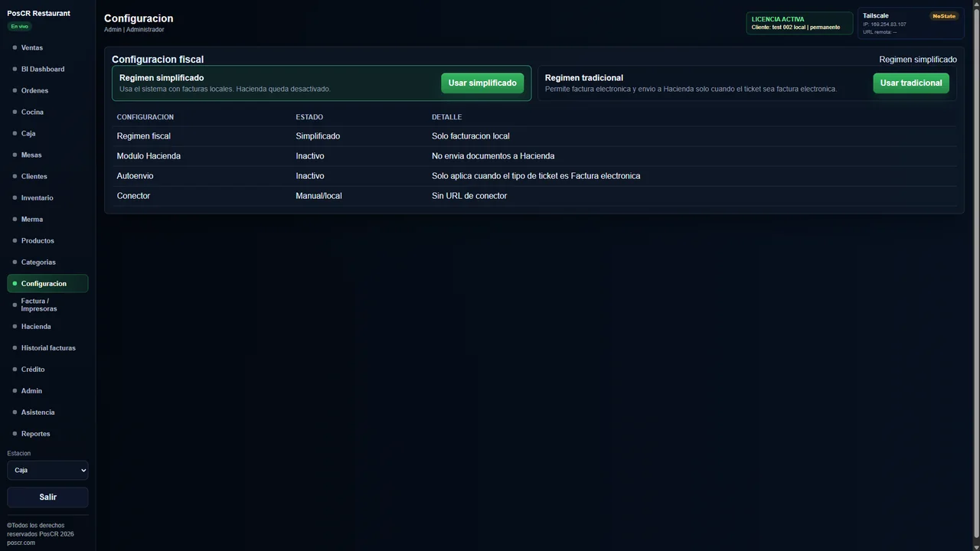Viewport: 980px width, 551px height.
Task: Click the DETALLE column header
Action: click(446, 117)
